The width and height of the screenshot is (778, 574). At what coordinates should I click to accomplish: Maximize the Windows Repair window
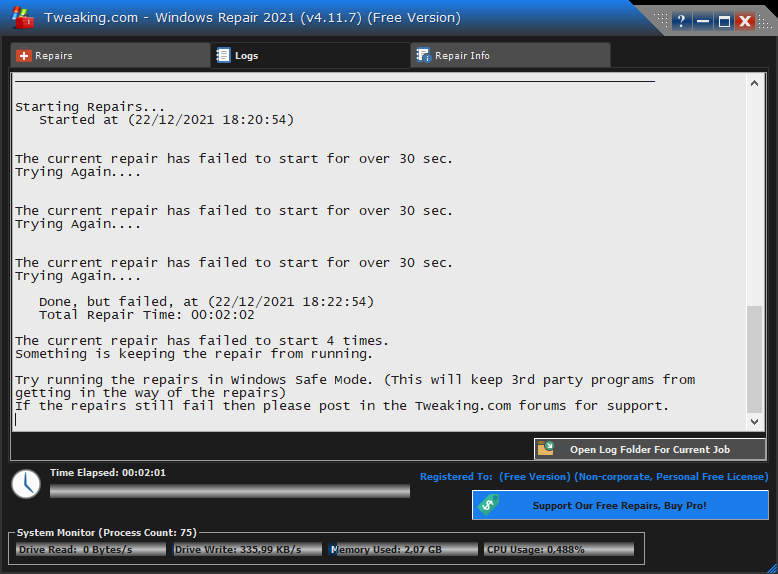[x=724, y=21]
